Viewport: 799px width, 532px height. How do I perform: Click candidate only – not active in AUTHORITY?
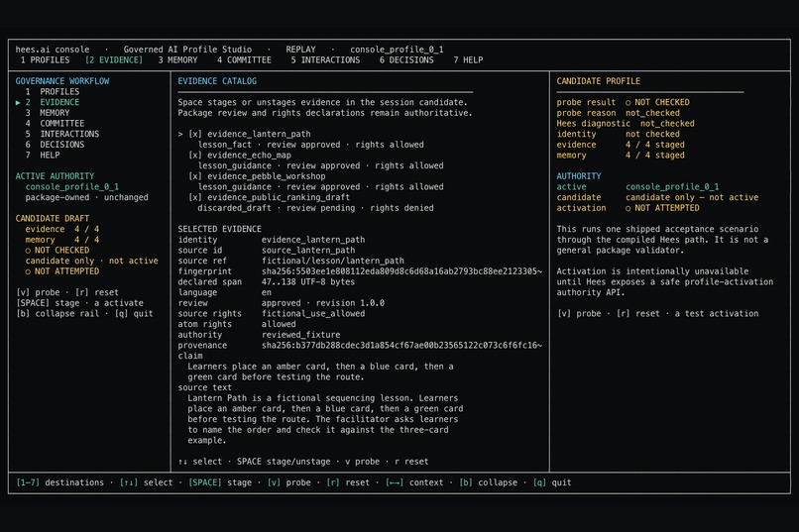692,197
